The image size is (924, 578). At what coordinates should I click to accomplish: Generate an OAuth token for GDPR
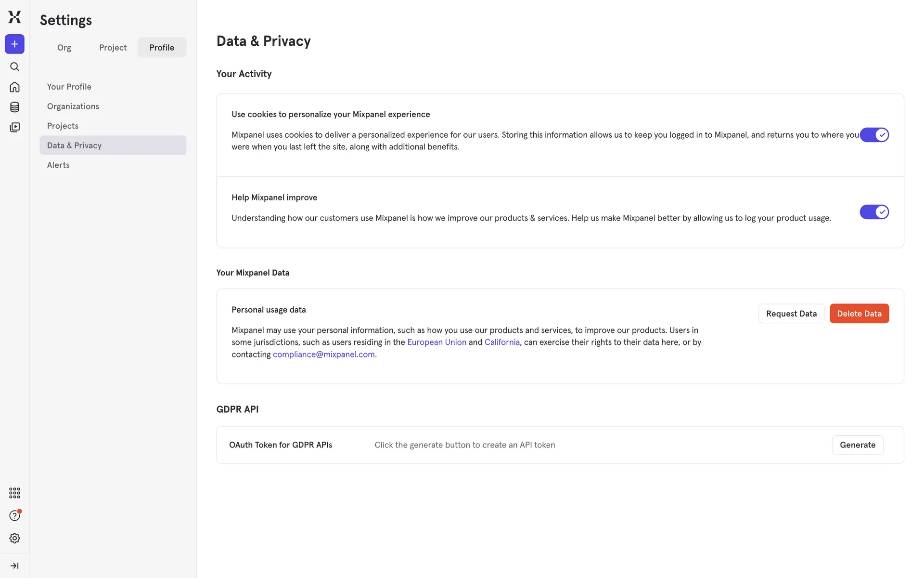click(857, 445)
